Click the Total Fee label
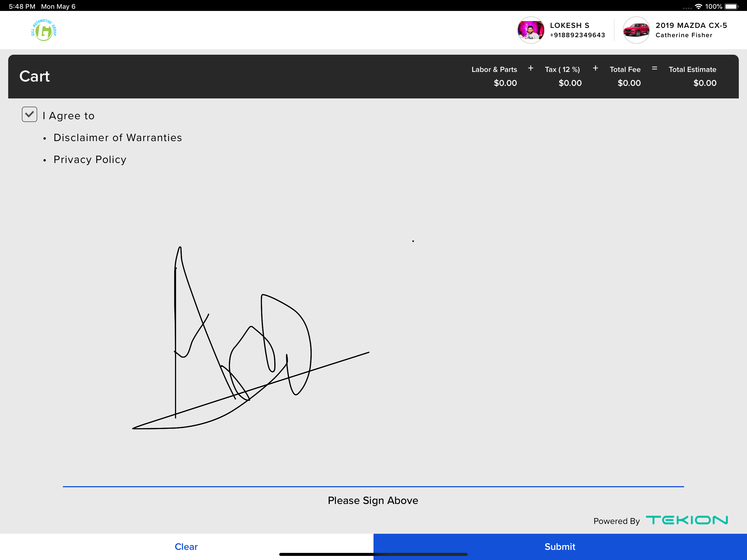The image size is (747, 560). coord(625,69)
